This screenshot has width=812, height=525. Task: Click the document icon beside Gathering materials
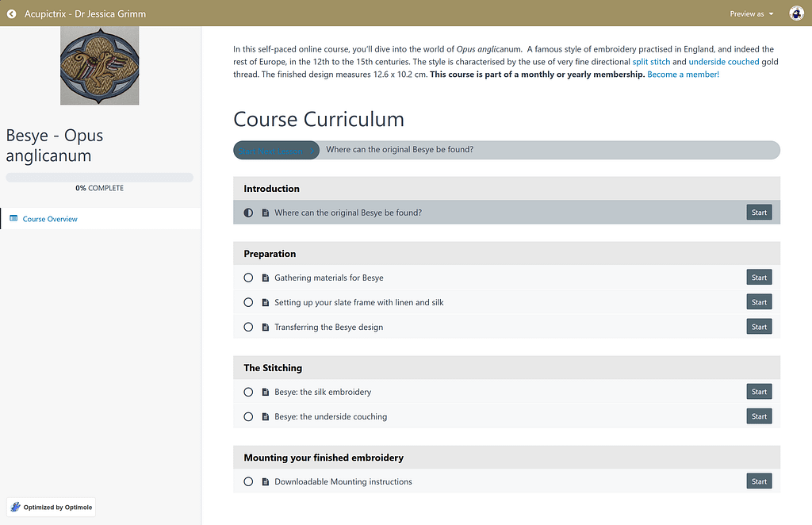pyautogui.click(x=265, y=278)
